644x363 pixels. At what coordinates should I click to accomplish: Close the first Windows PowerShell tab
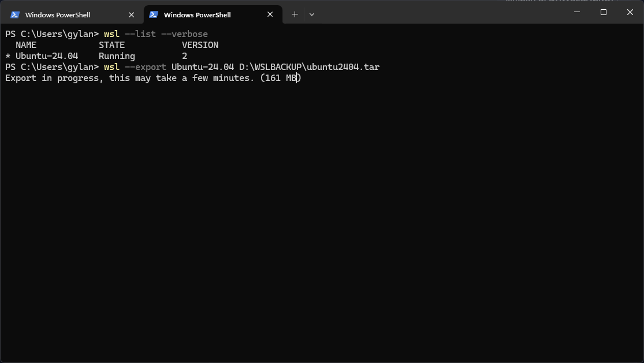point(132,14)
